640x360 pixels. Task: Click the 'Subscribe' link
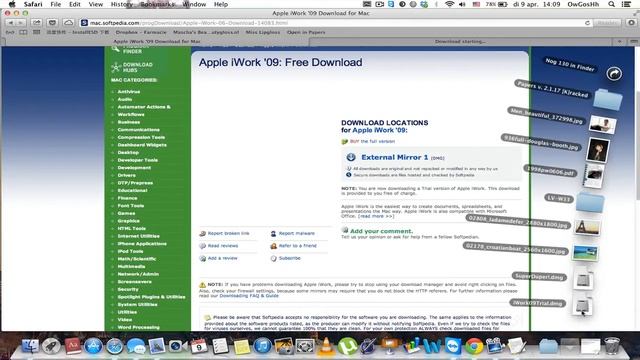[289, 258]
